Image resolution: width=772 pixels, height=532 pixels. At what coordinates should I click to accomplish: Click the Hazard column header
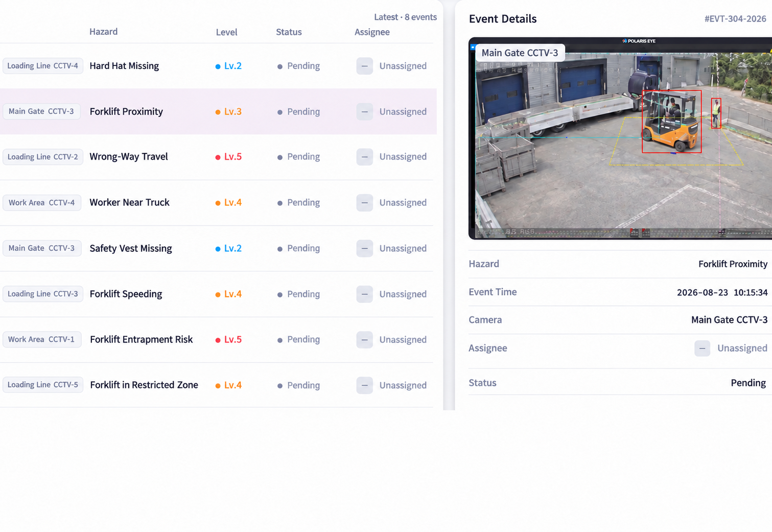pos(103,32)
